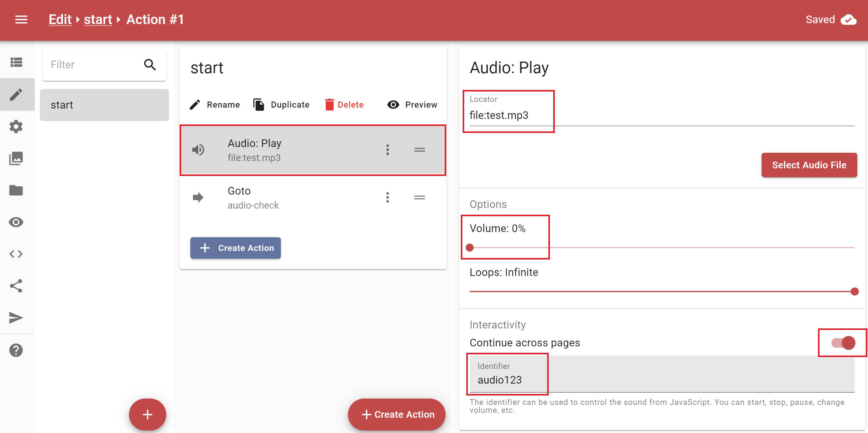Click the start page title heading

point(206,68)
